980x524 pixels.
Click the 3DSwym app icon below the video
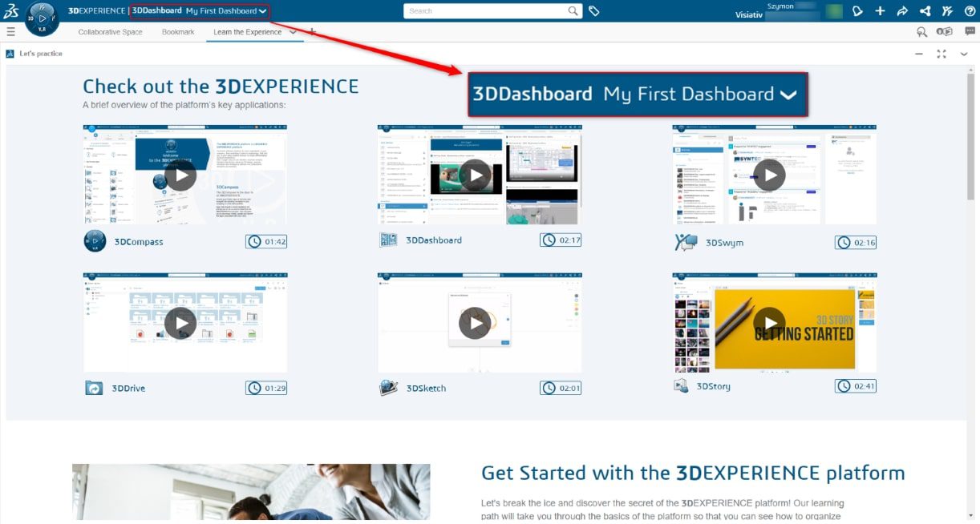[686, 242]
